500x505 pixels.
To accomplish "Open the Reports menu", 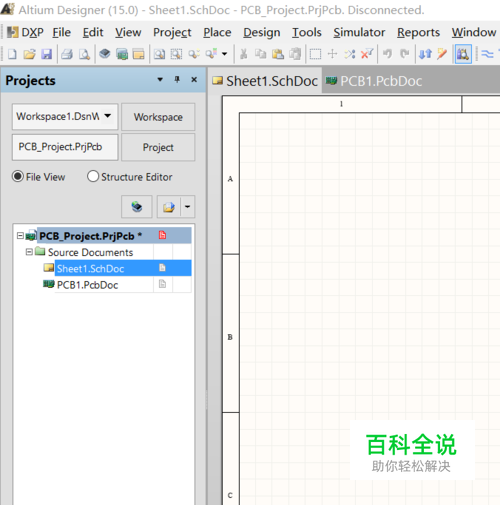I will click(418, 32).
